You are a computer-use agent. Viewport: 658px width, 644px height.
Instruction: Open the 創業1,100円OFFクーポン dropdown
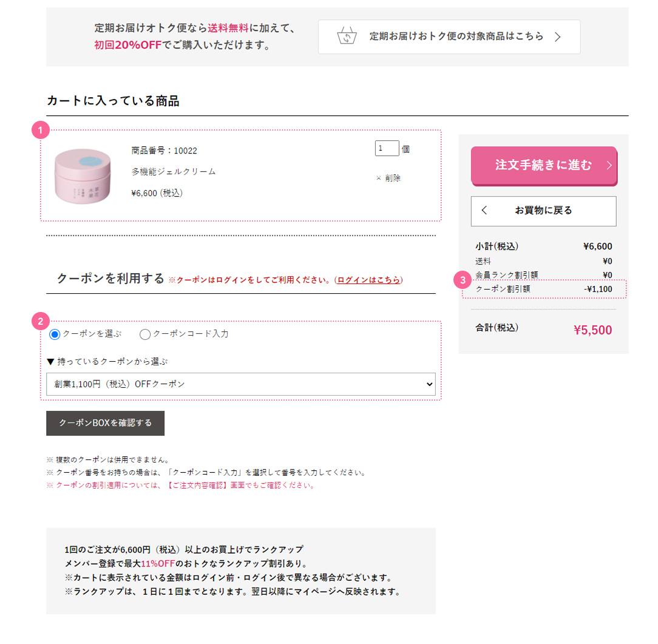click(x=240, y=384)
